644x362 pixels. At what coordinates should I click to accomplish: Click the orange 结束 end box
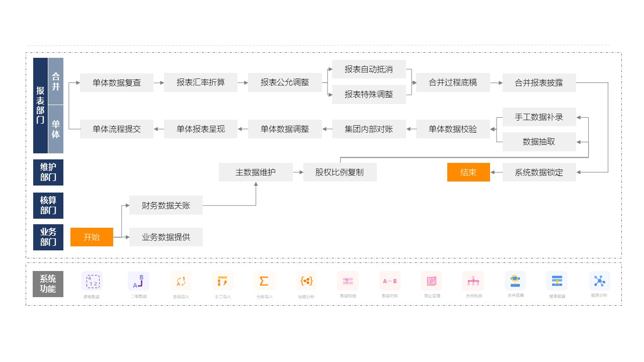coord(468,172)
